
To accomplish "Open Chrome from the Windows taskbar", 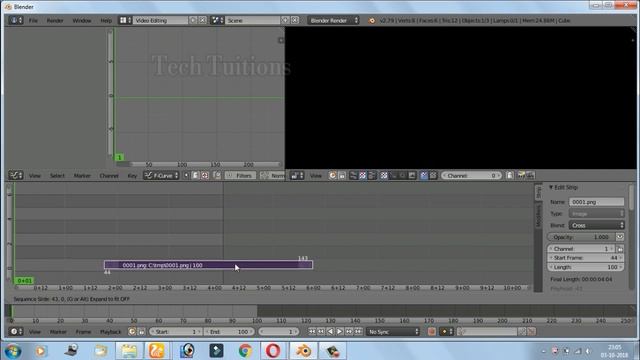I will point(245,351).
